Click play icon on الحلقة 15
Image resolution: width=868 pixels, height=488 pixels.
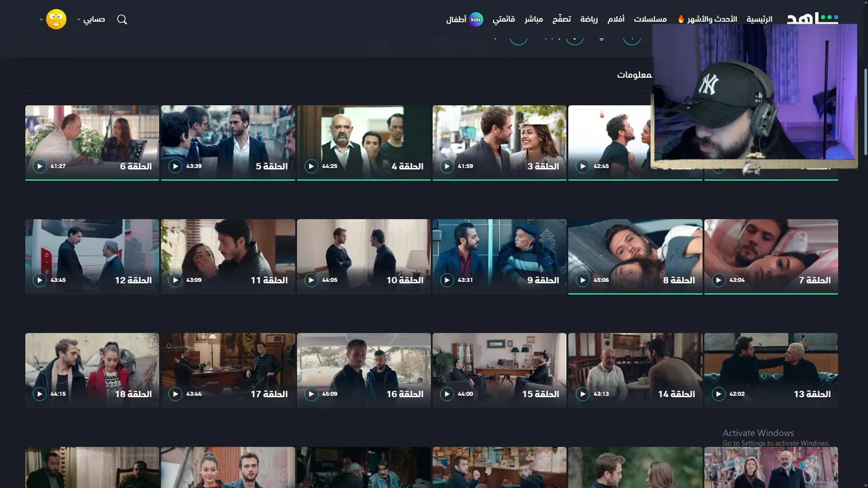[447, 394]
